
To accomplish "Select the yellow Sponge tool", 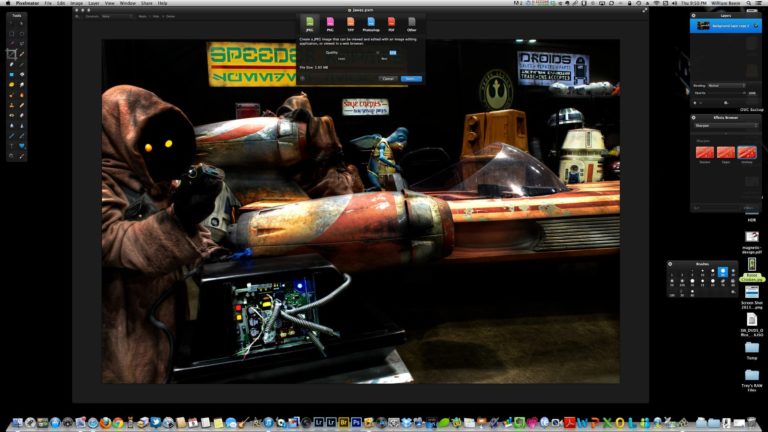I will (x=12, y=85).
